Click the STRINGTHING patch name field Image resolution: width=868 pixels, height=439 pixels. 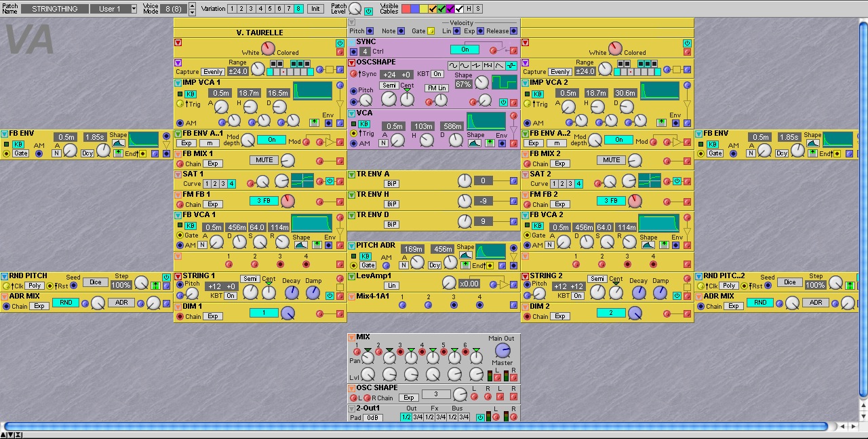click(x=54, y=9)
